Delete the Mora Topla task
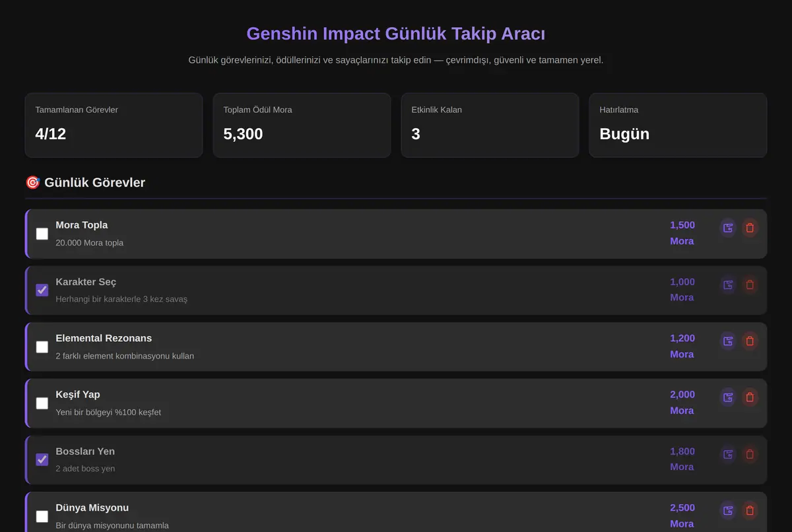The image size is (792, 532). (x=750, y=228)
